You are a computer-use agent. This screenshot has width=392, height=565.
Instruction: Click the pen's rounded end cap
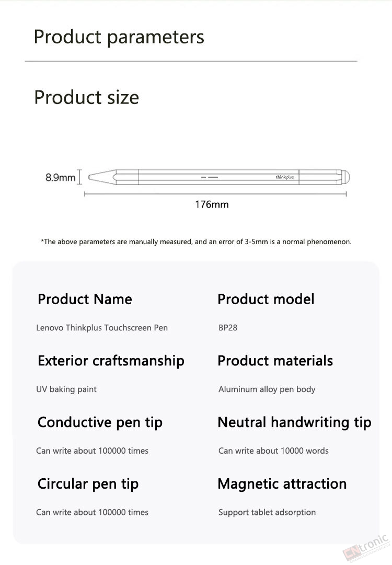(x=345, y=177)
